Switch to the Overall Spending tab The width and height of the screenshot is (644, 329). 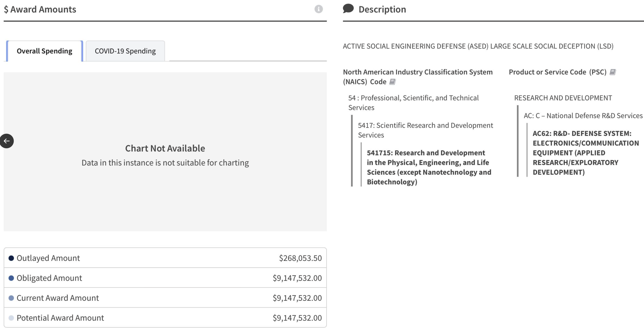45,51
